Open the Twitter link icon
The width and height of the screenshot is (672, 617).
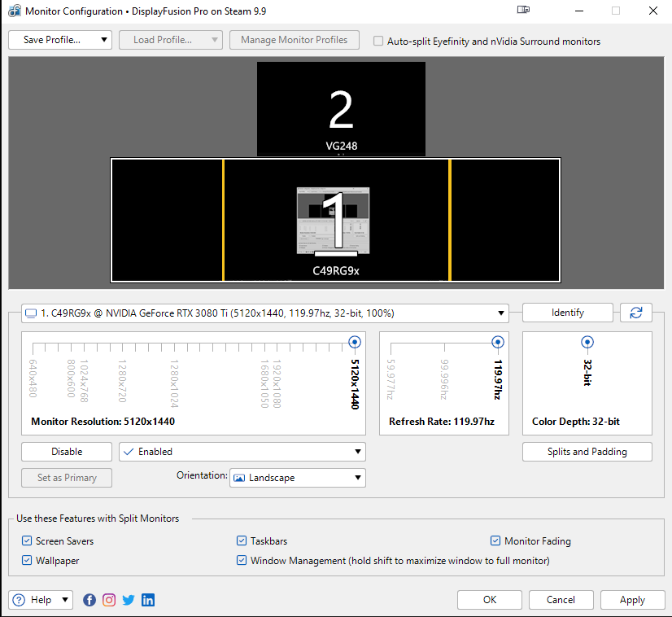[x=129, y=600]
